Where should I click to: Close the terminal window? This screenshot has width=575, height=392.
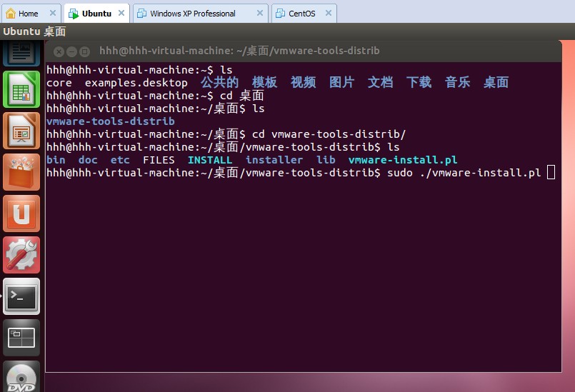coord(59,51)
